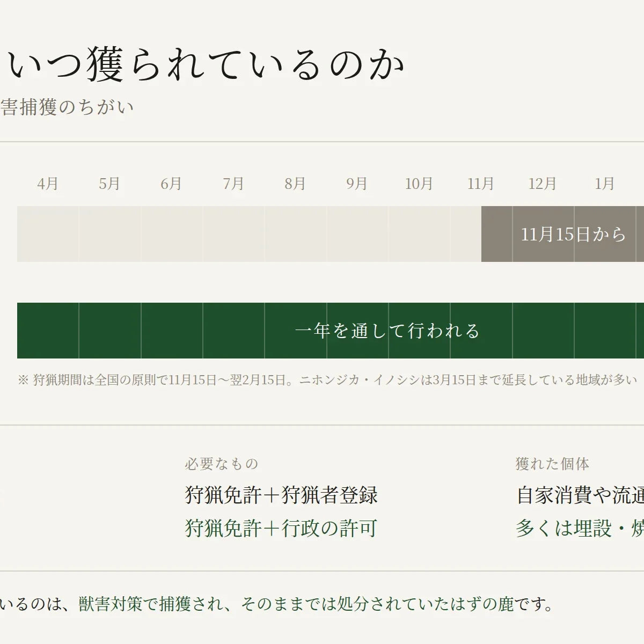Click the heading 'いつ獲られているのか'
Screen dimensions: 644x644
coord(207,65)
